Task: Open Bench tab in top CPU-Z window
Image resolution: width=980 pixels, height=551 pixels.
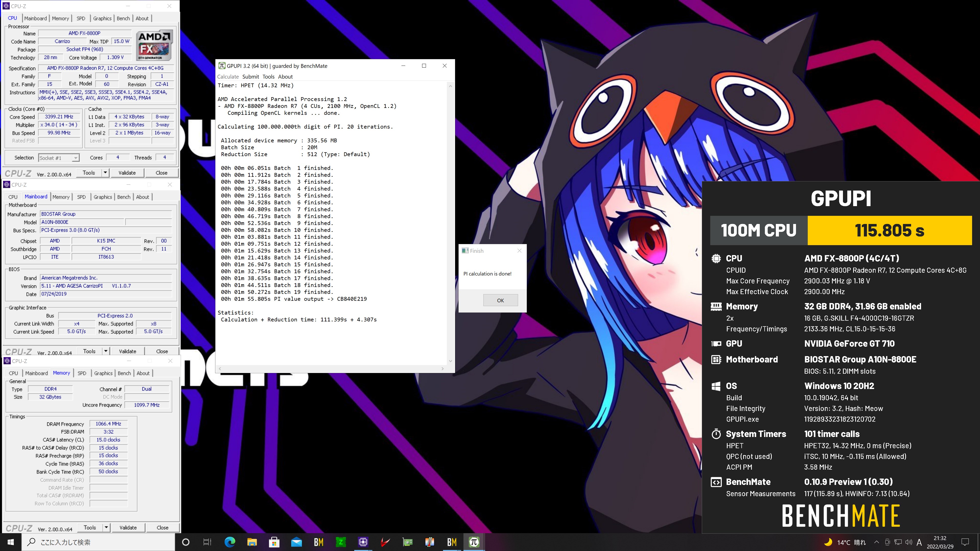Action: pyautogui.click(x=123, y=18)
